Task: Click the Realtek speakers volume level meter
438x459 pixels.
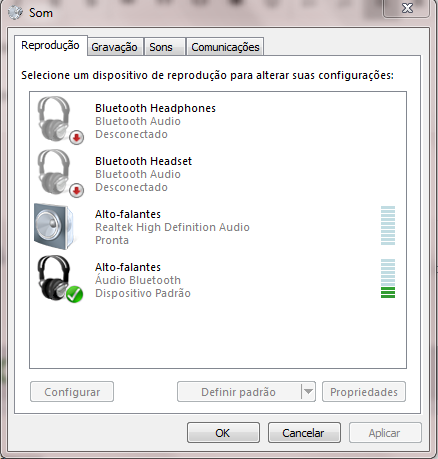Action: pyautogui.click(x=388, y=225)
